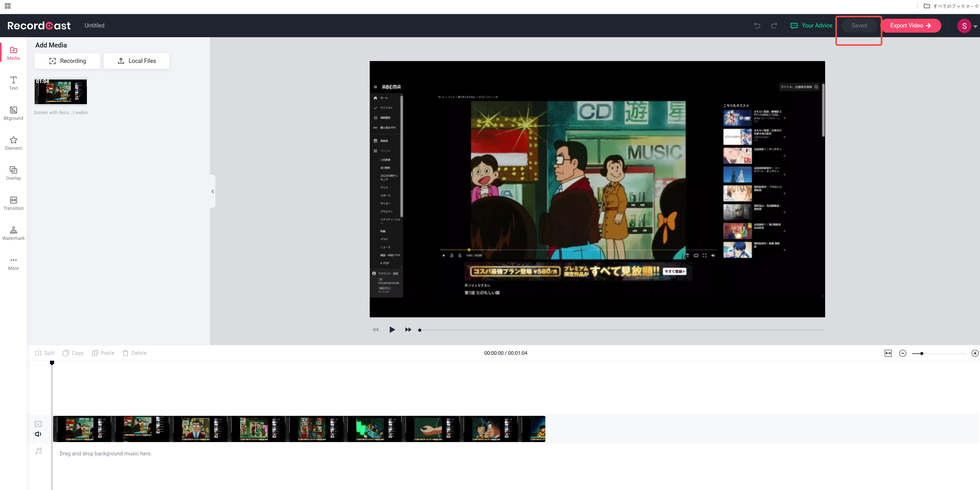Open the Text panel in the sidebar
Viewport: 980px width, 490px height.
(x=13, y=83)
